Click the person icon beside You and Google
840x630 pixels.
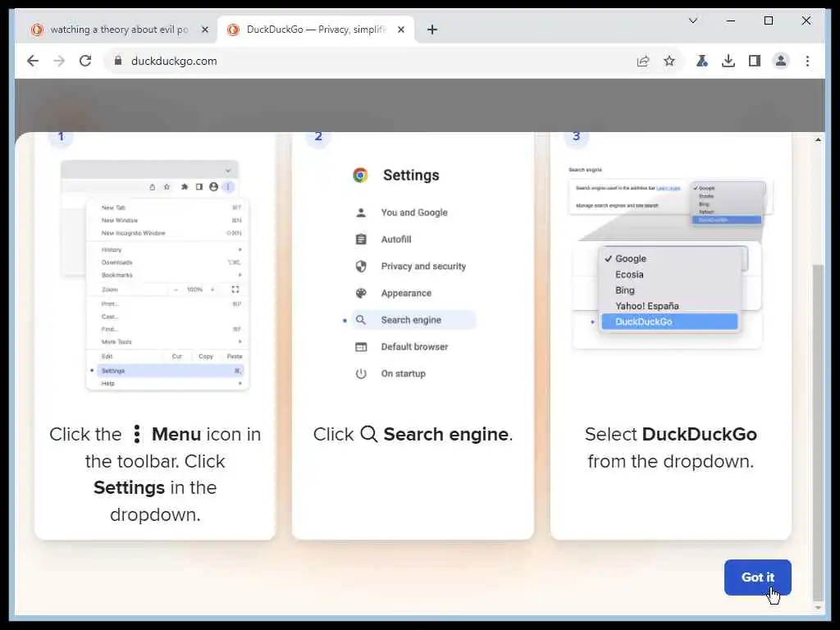(361, 212)
